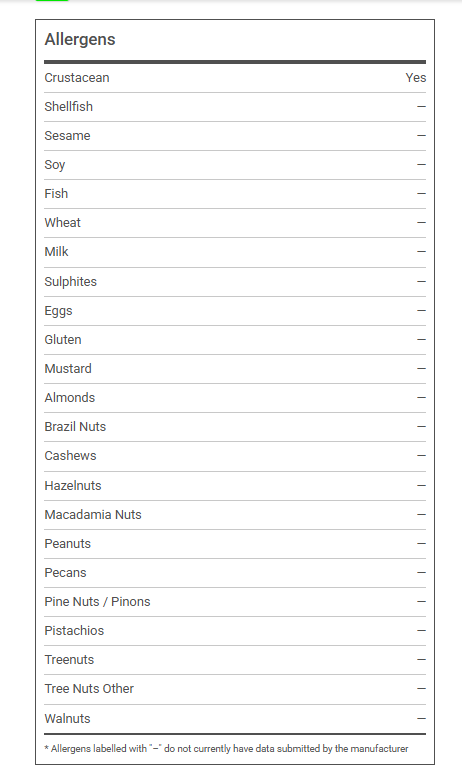The width and height of the screenshot is (462, 770).
Task: Select the Sulphites row label
Action: pyautogui.click(x=71, y=281)
